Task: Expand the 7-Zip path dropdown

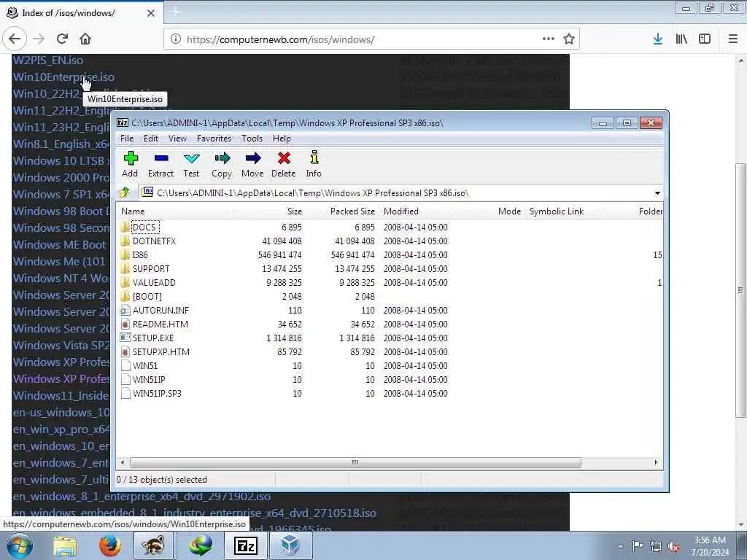Action: [657, 192]
